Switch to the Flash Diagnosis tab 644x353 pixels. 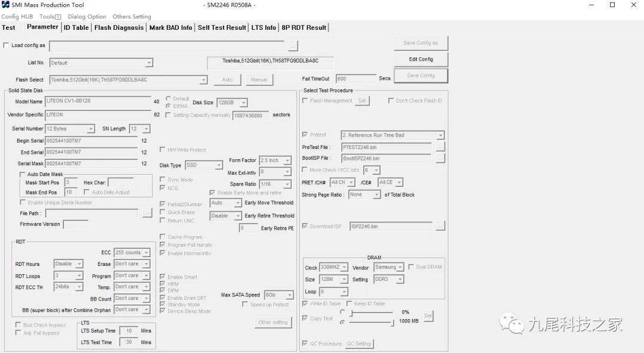(x=119, y=27)
